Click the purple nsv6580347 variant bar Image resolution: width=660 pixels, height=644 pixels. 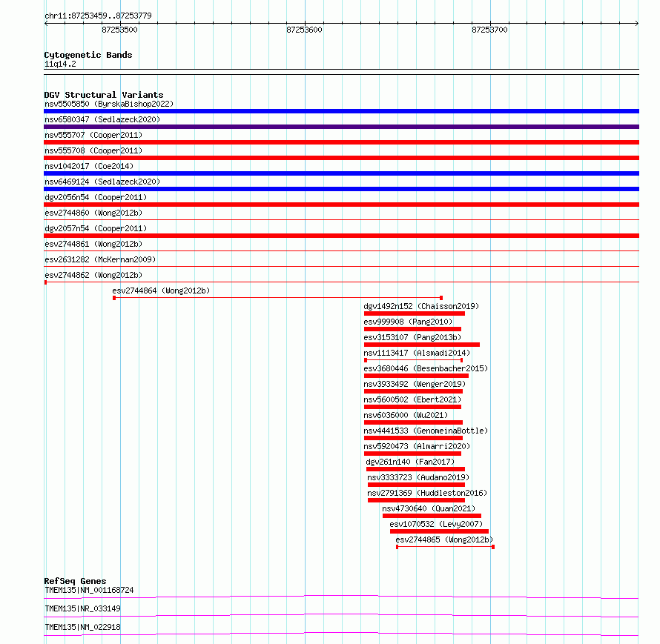[x=341, y=127]
